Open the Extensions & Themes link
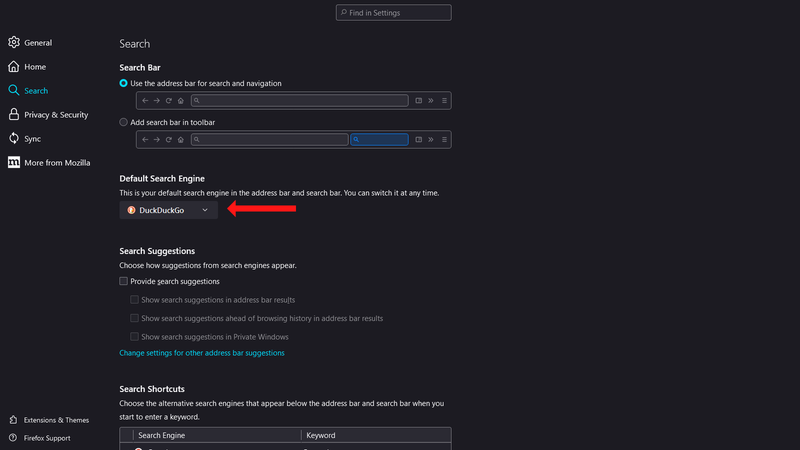 click(58, 420)
